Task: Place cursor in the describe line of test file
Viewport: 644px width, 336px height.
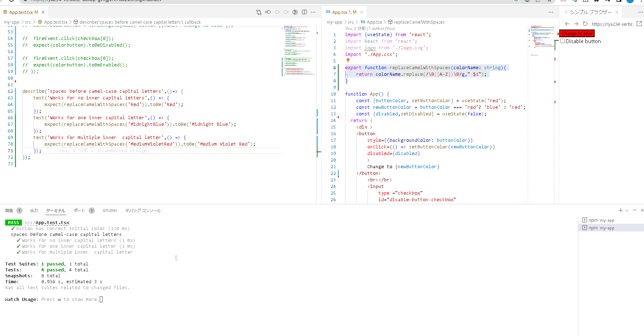Action: (103, 91)
